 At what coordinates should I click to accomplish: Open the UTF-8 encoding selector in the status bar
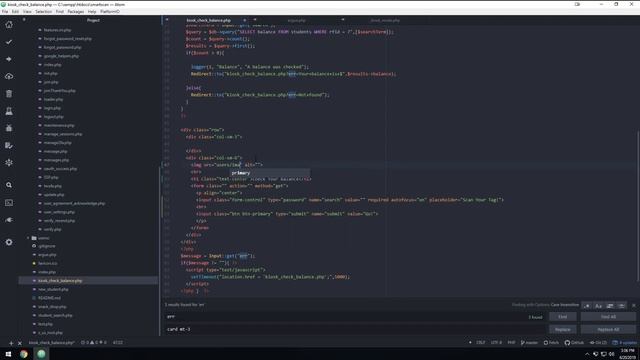coord(496,343)
